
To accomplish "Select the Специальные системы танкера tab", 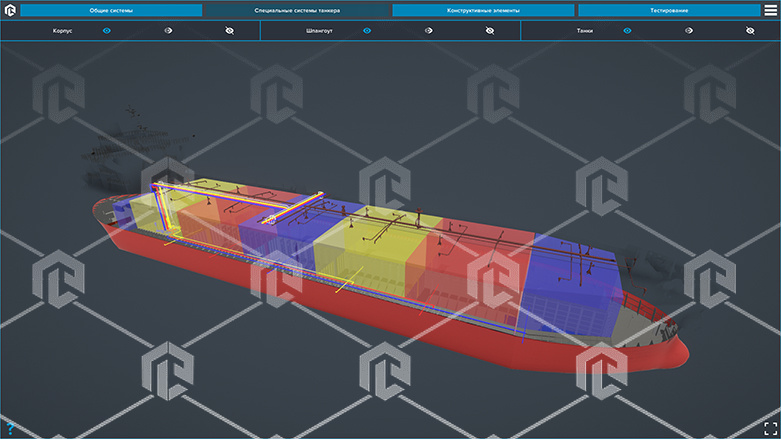I will pos(297,10).
